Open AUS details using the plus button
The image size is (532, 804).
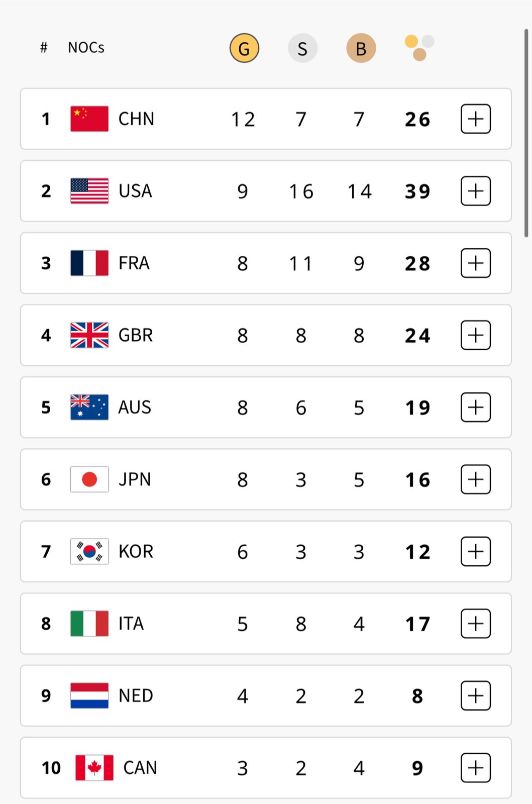(x=475, y=408)
